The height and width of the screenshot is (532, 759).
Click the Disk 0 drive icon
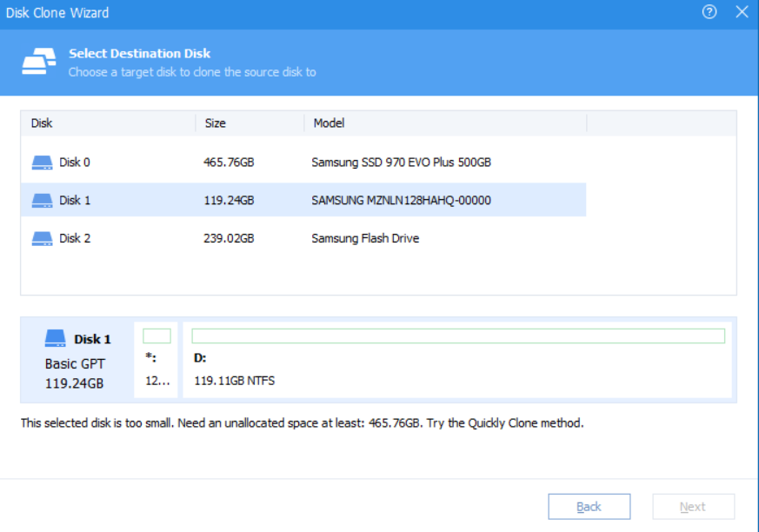point(42,163)
